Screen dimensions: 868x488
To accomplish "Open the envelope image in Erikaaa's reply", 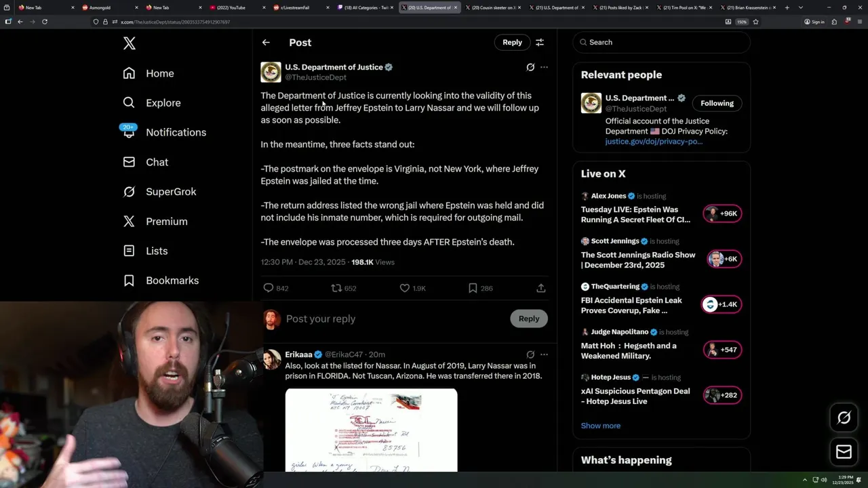I will 371,430.
